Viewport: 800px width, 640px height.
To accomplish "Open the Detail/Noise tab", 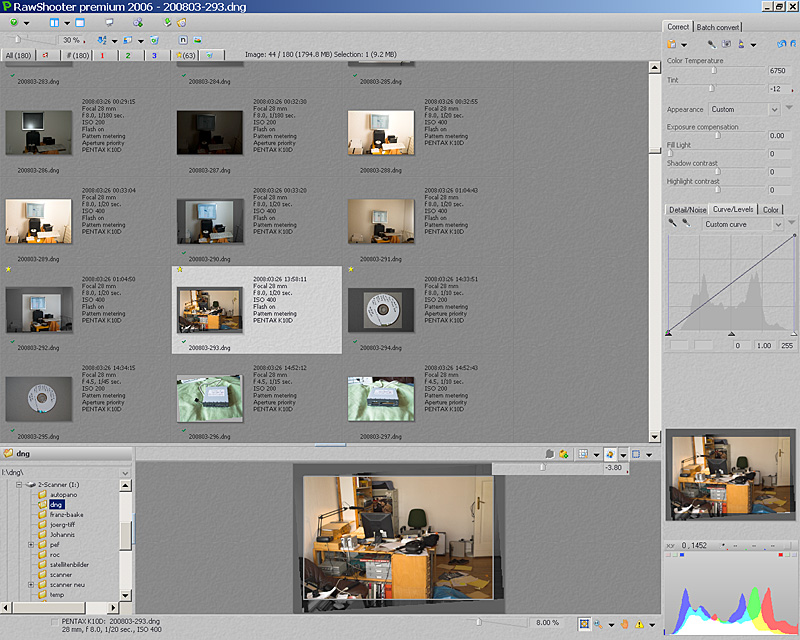I will 687,209.
